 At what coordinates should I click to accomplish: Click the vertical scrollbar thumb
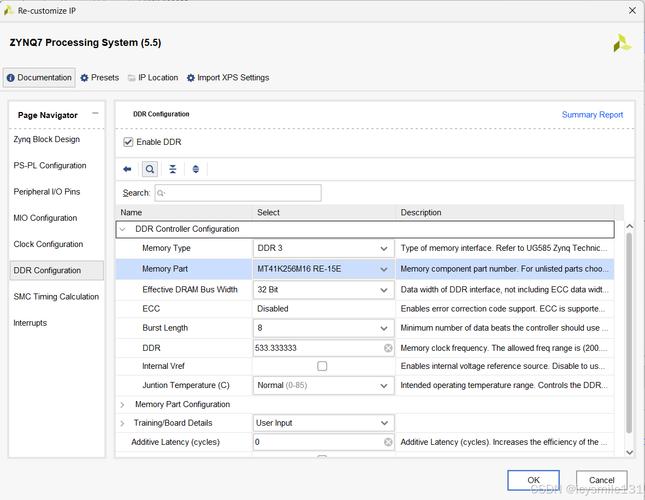[x=629, y=333]
